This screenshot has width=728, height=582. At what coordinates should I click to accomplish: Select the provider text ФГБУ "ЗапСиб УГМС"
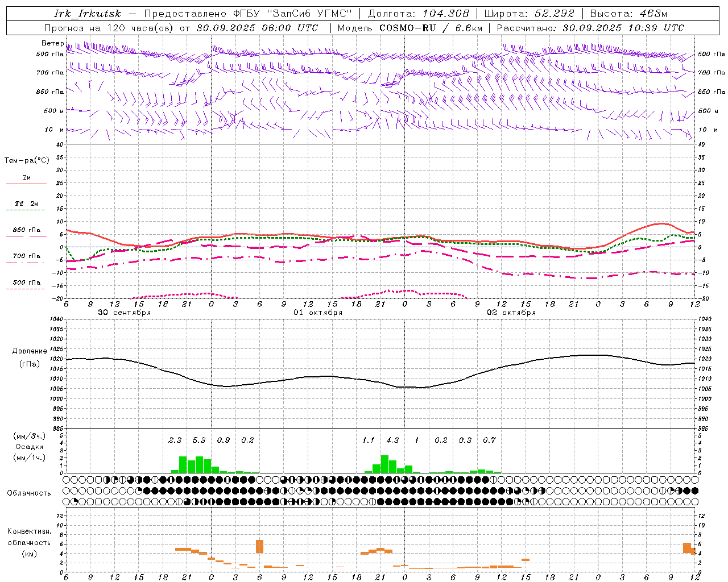click(293, 14)
